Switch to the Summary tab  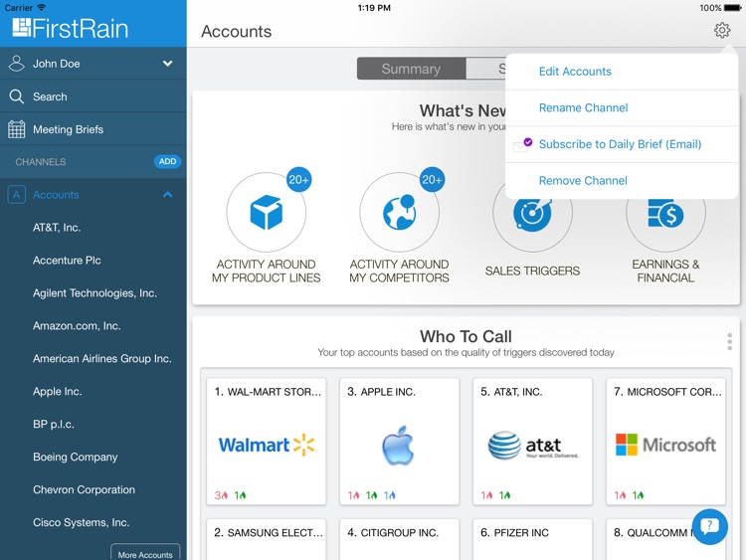(411, 69)
